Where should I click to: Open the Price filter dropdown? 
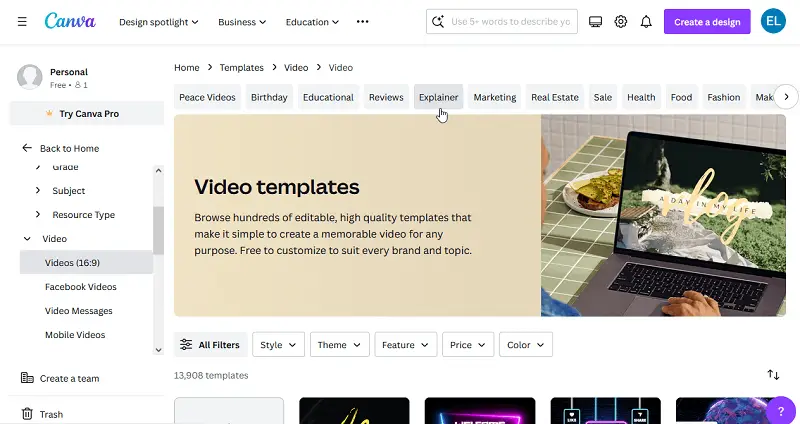tap(468, 344)
